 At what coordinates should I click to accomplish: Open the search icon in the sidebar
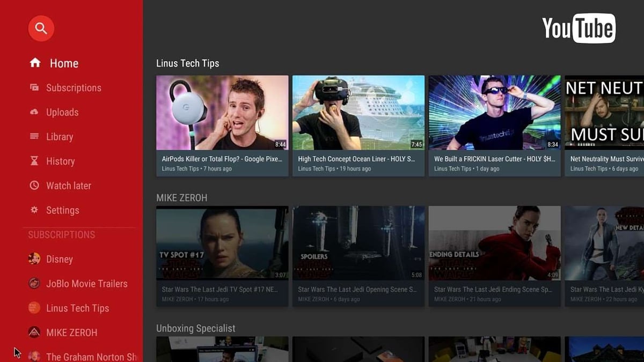coord(41,28)
